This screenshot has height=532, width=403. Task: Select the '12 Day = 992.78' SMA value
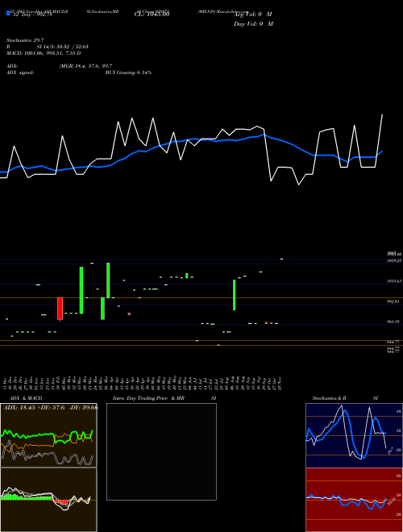[32, 15]
